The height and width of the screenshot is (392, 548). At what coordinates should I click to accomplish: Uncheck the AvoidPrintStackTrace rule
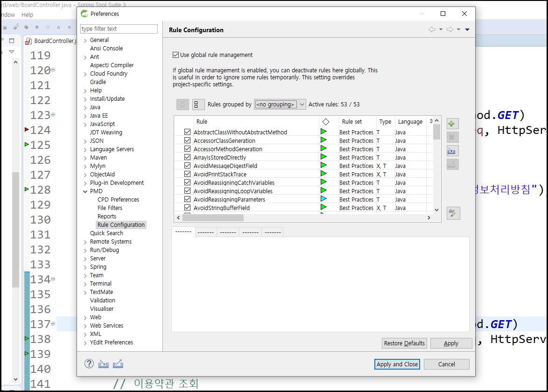[x=187, y=174]
